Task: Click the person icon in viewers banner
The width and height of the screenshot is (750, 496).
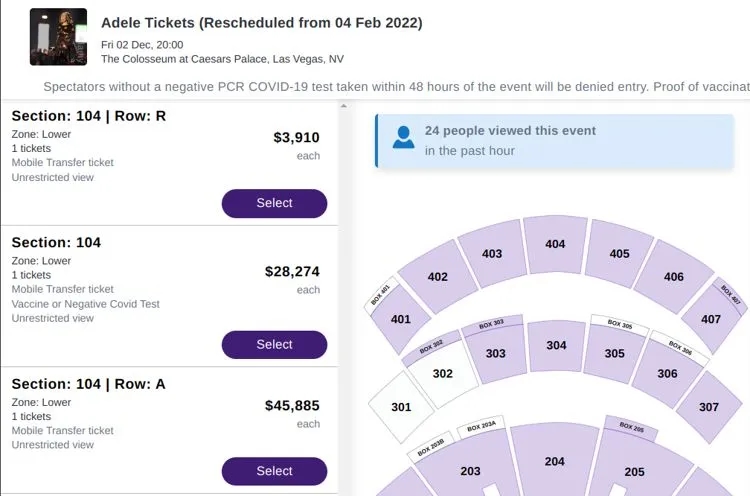Action: click(x=404, y=138)
